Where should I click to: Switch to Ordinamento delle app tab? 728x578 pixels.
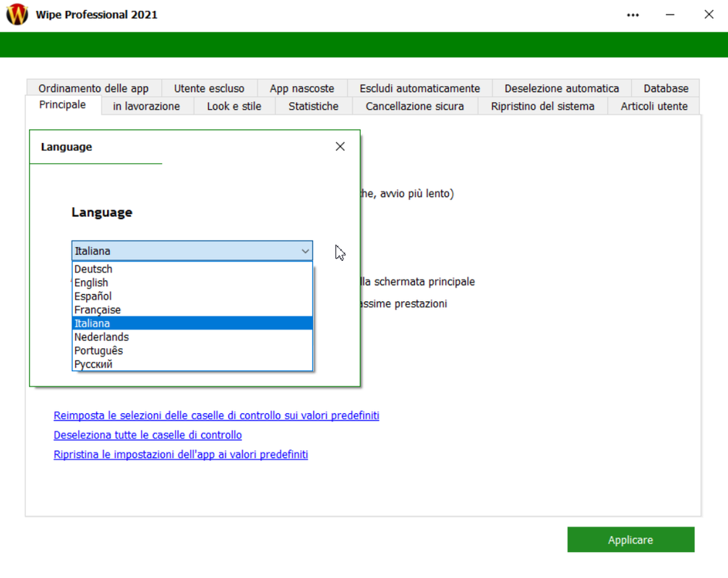click(94, 88)
